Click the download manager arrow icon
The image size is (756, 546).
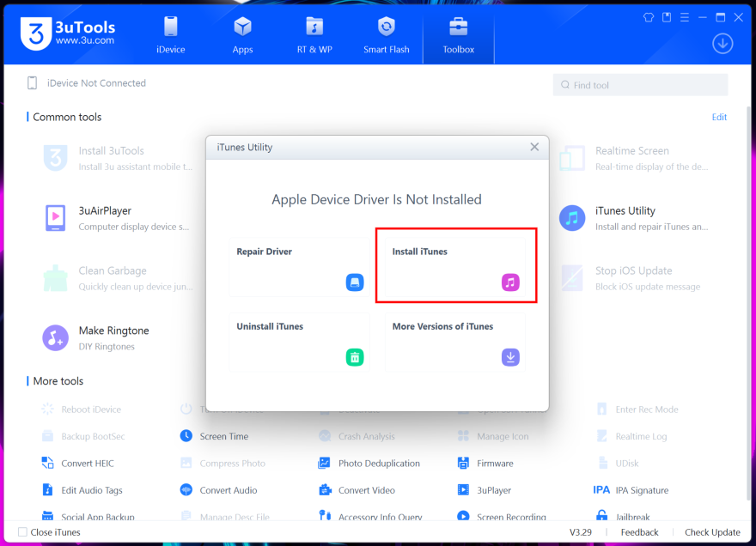tap(722, 43)
